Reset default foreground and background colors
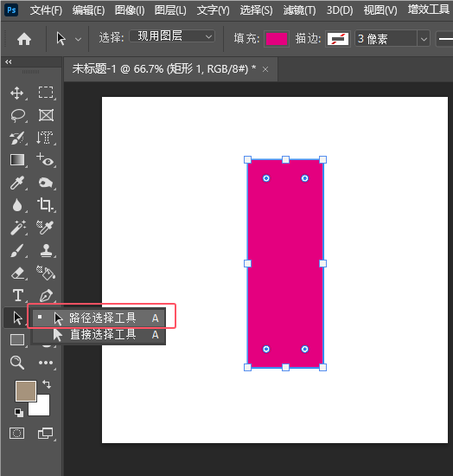The width and height of the screenshot is (453, 476). coord(19,412)
